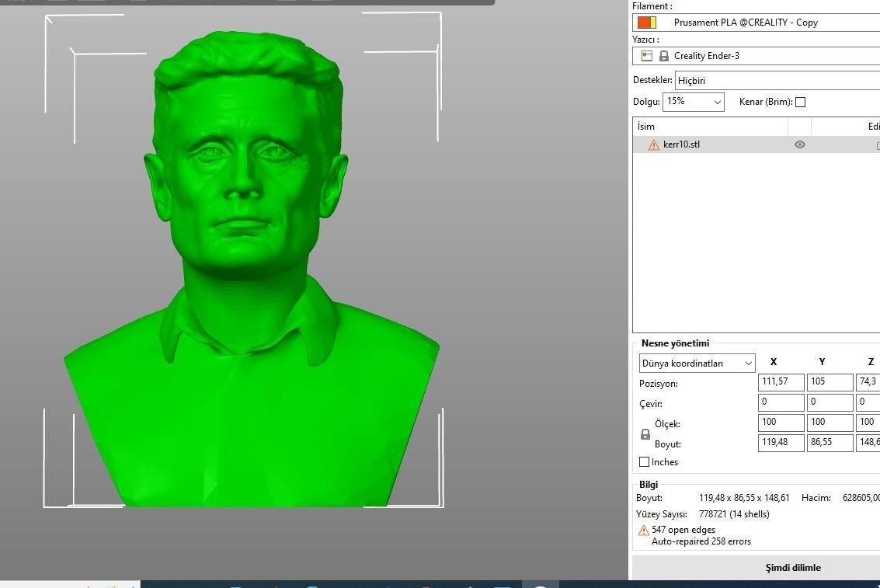880x588 pixels.
Task: Open the Destekler dropdown showing Hiçbiri
Action: 777,80
